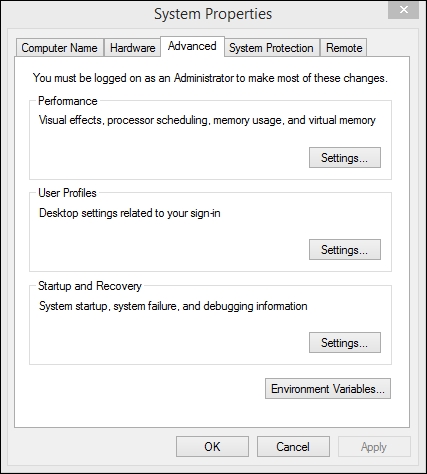
Task: Open the Hardware tab
Action: [132, 48]
